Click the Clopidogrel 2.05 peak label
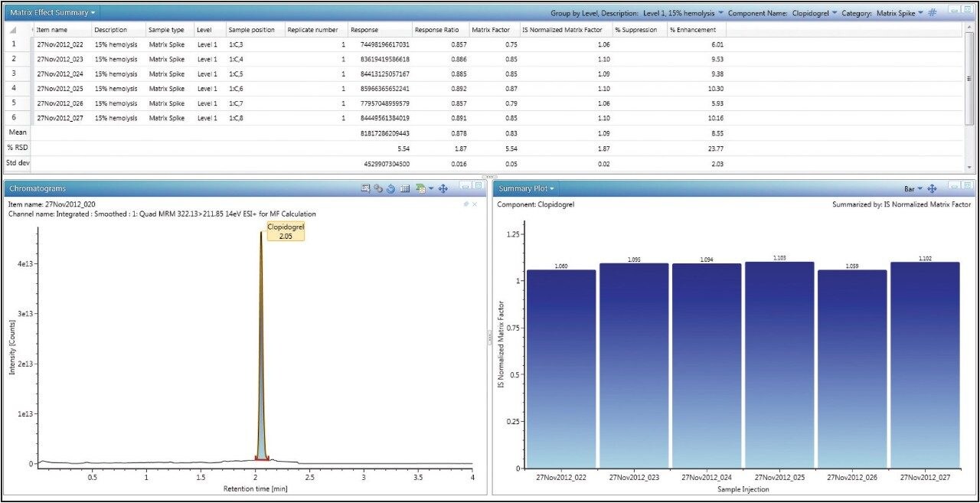Screen dimensions: 980x503 click(x=286, y=231)
